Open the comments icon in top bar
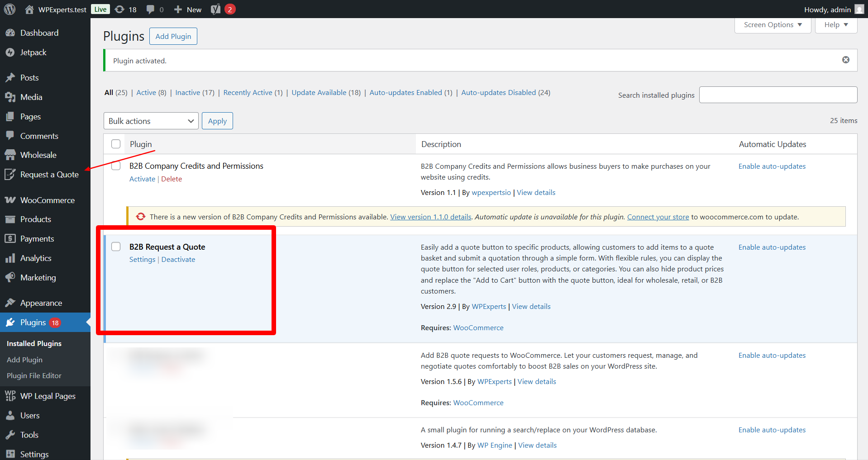This screenshot has height=460, width=868. (150, 9)
